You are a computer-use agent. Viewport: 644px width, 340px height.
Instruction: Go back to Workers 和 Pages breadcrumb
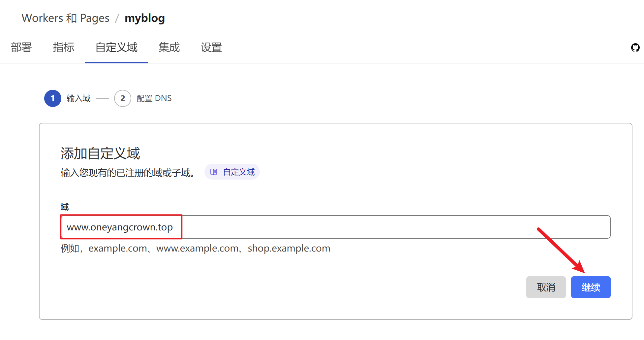tap(65, 18)
